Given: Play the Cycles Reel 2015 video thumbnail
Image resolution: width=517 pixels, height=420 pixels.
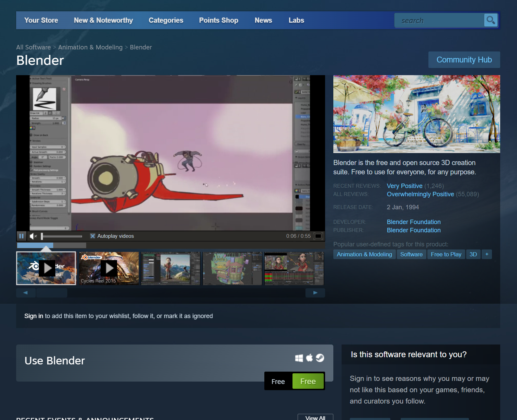Looking at the screenshot, I should 109,268.
